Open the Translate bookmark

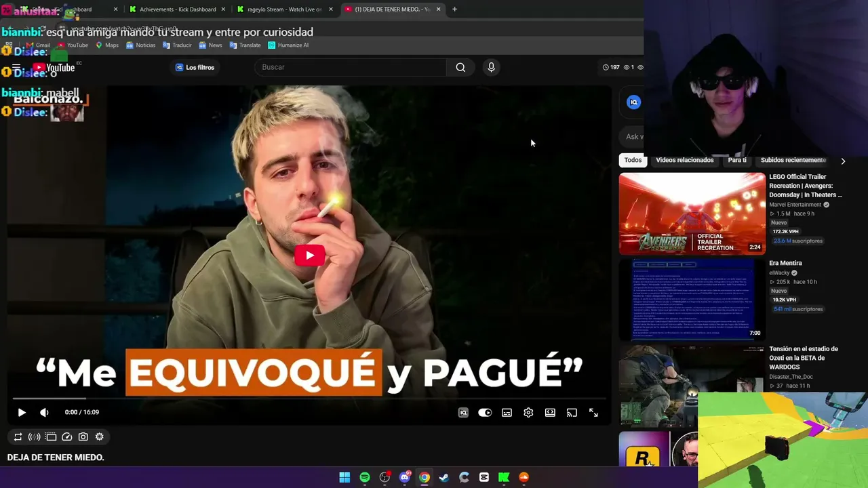(x=245, y=45)
